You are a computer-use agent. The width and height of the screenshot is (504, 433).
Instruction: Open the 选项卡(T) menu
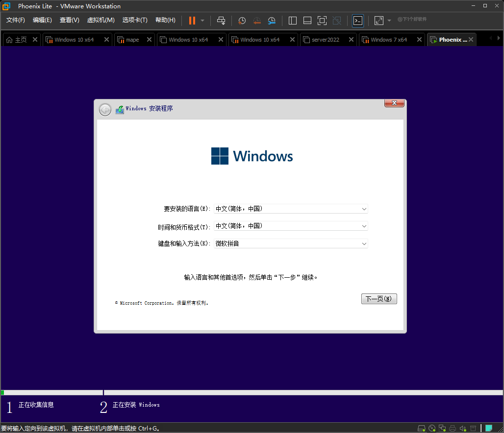click(x=135, y=20)
